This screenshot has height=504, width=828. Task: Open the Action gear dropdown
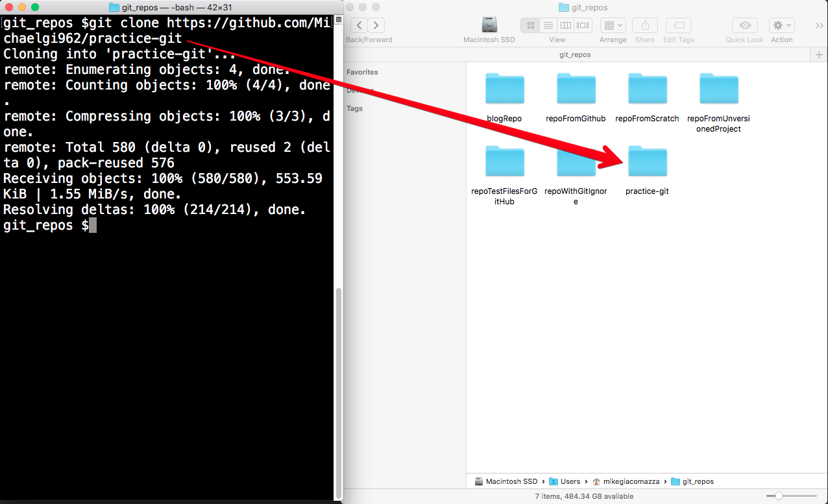781,25
